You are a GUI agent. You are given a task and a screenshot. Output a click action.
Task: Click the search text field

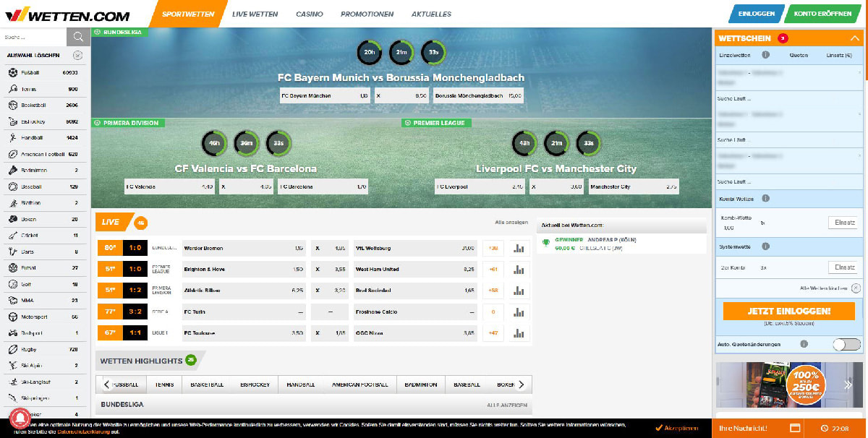tap(33, 37)
